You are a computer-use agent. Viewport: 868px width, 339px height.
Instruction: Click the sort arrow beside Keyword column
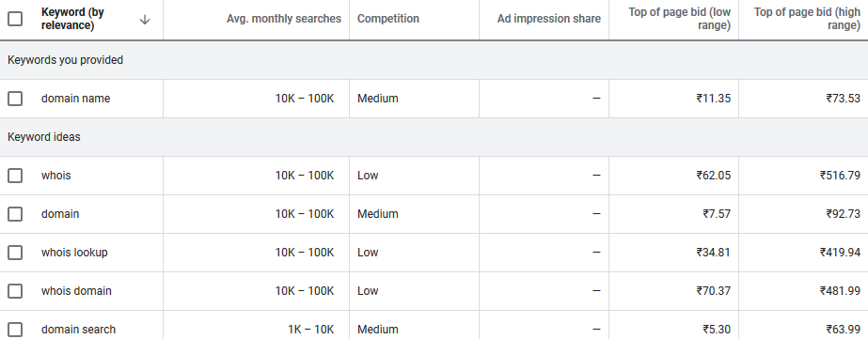[145, 20]
